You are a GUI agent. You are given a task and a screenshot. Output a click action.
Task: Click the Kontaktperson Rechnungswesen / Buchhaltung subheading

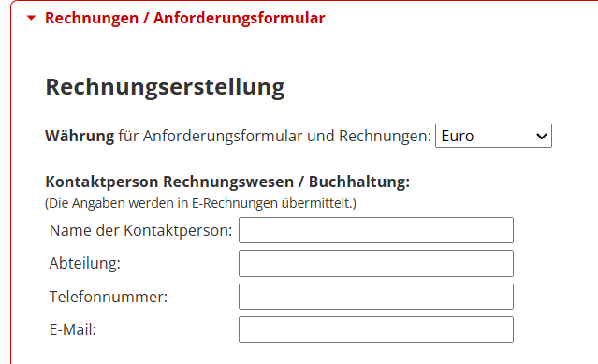[227, 182]
